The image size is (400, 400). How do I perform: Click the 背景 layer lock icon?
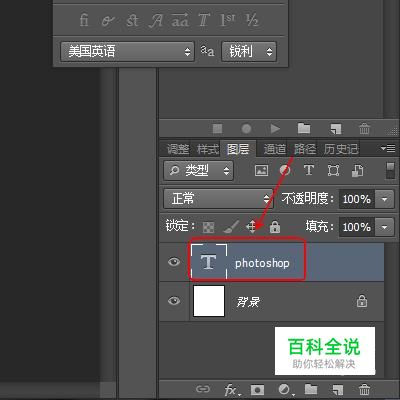362,301
